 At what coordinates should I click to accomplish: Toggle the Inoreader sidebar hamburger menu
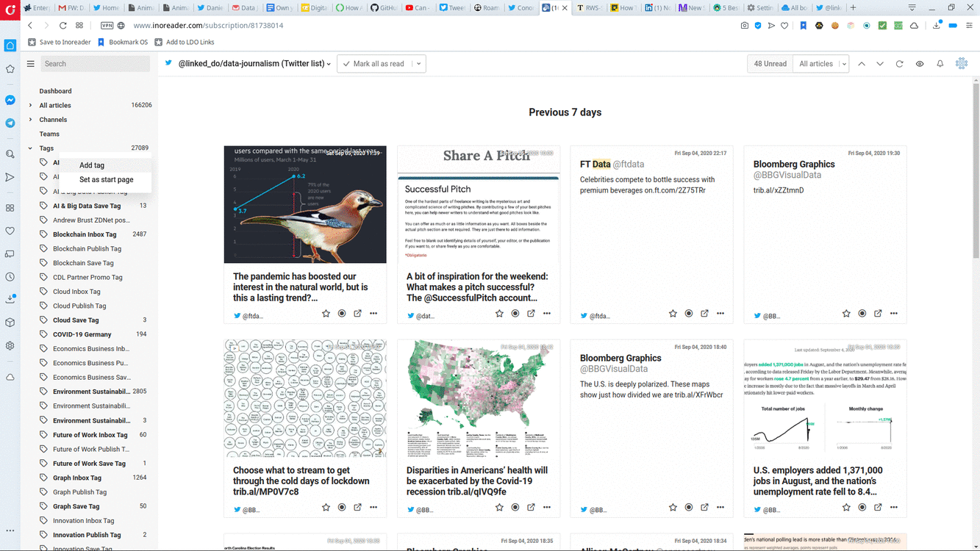click(x=31, y=64)
